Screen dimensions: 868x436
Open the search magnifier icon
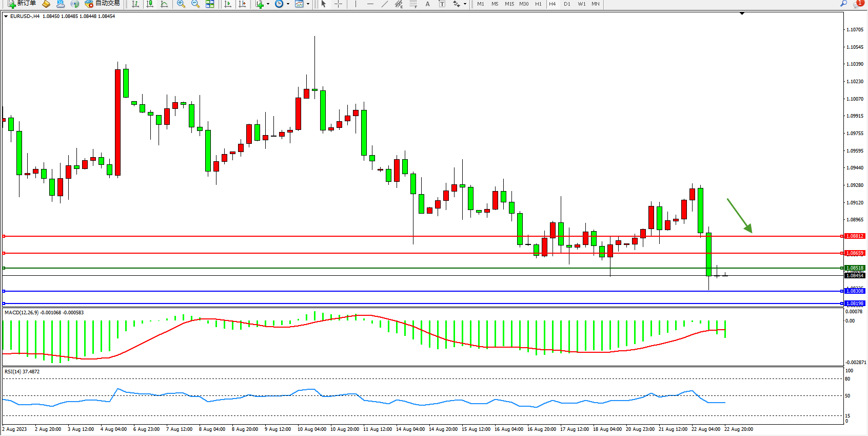click(843, 4)
